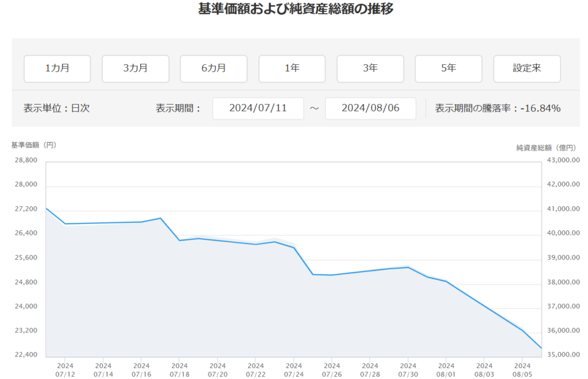The image size is (588, 379).
Task: Select the 1カ月 period button
Action: [57, 68]
